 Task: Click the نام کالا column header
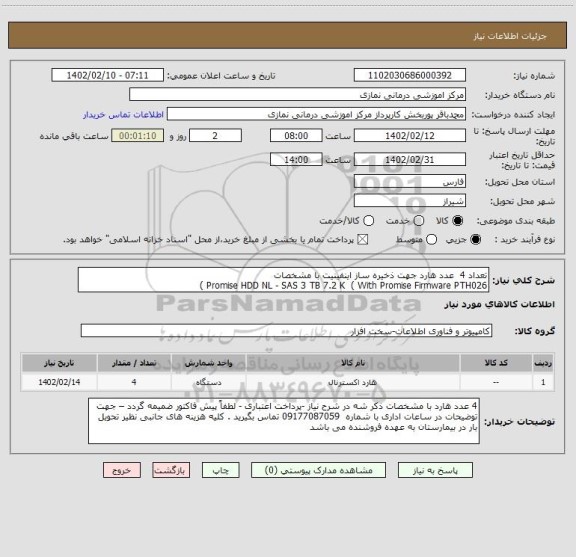[x=353, y=363]
